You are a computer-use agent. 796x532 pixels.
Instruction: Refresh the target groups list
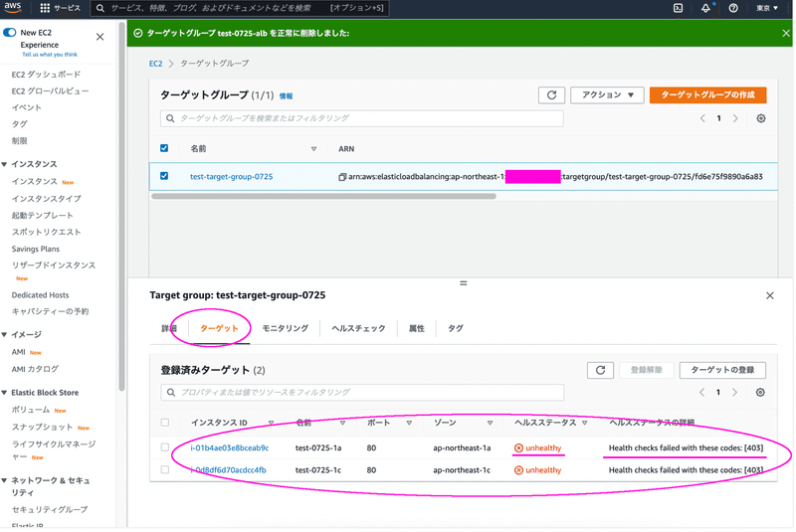(552, 94)
